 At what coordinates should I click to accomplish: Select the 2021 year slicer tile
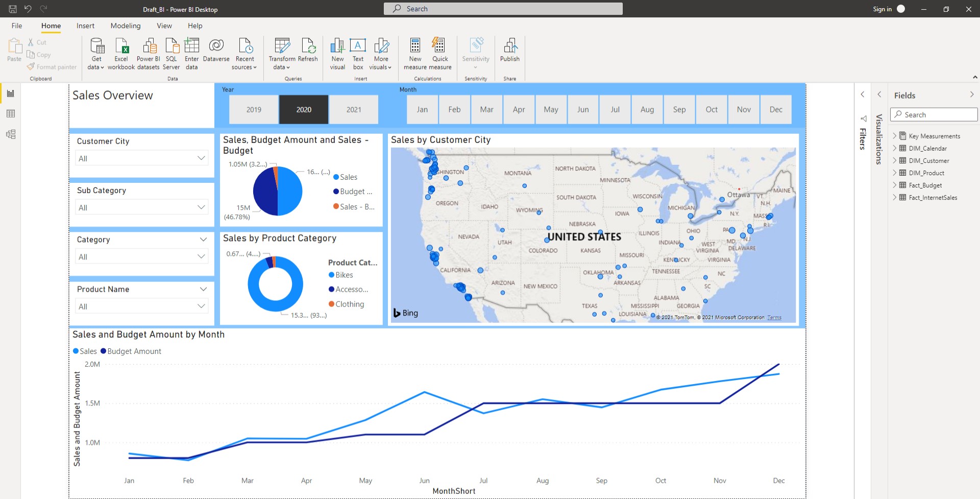pyautogui.click(x=354, y=109)
